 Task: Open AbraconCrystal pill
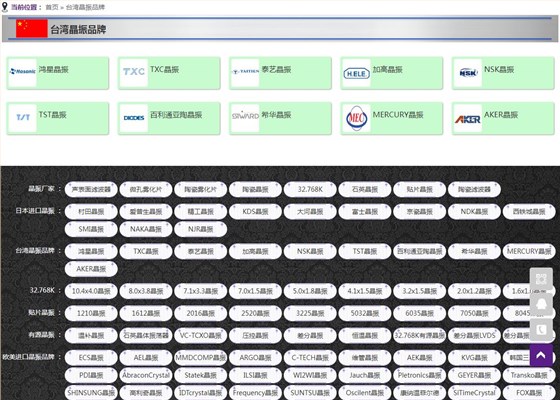click(146, 375)
